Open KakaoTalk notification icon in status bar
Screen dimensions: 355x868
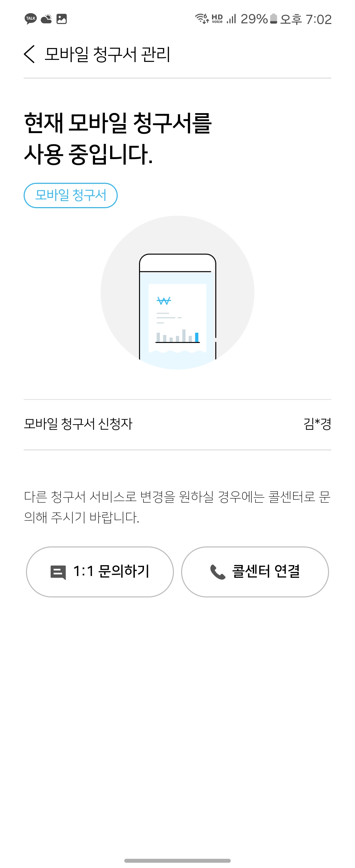(x=31, y=19)
